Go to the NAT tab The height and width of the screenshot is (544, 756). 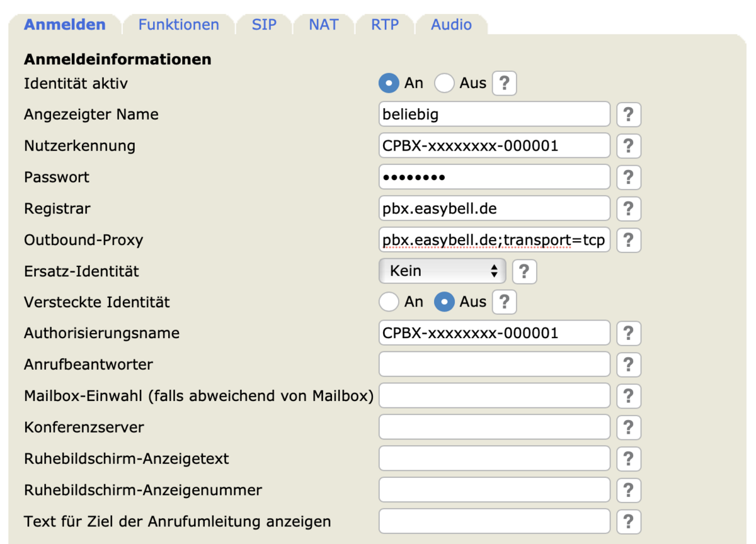pos(323,25)
